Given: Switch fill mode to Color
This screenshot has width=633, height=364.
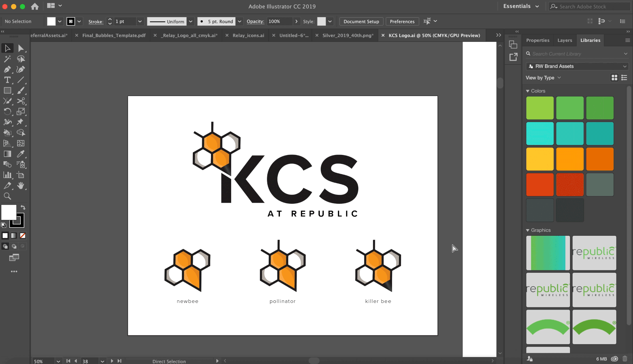Looking at the screenshot, I should (5, 235).
